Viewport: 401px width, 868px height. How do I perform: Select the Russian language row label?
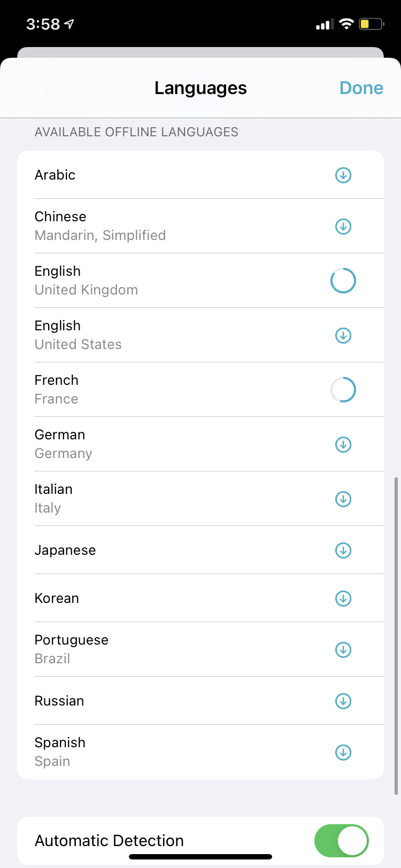59,701
